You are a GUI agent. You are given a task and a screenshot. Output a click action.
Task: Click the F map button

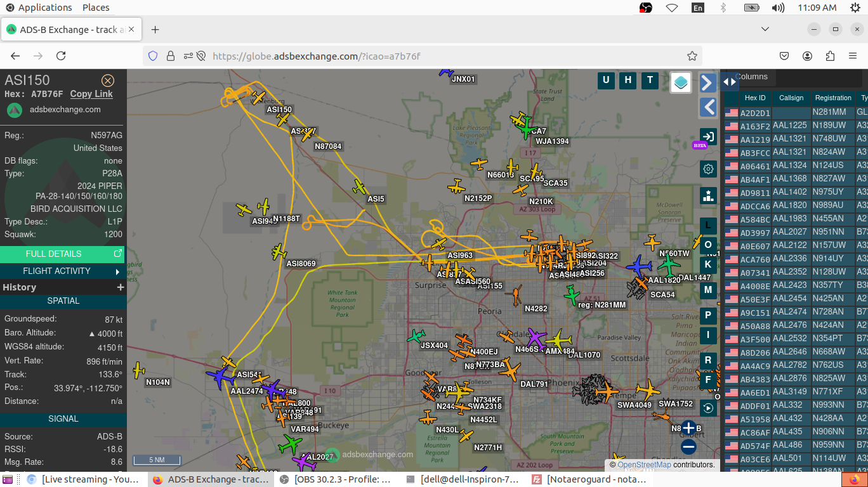708,380
